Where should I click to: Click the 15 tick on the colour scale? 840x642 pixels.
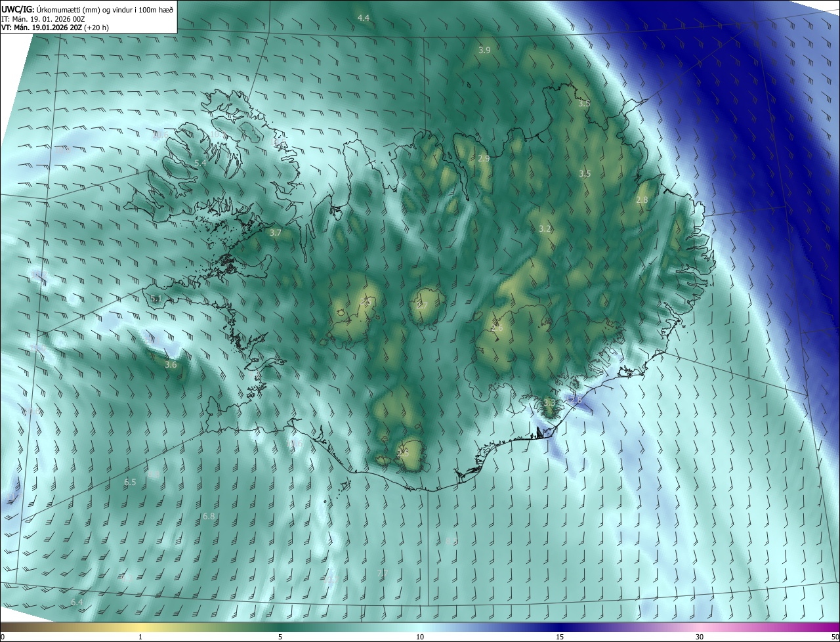click(x=560, y=637)
